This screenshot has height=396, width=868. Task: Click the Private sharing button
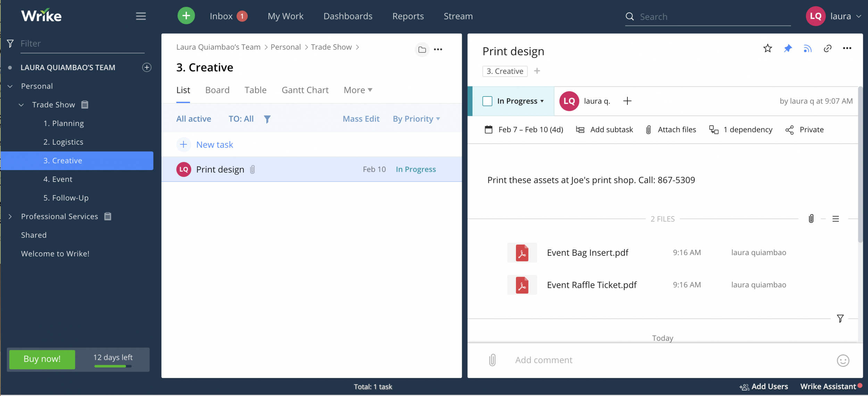point(804,129)
